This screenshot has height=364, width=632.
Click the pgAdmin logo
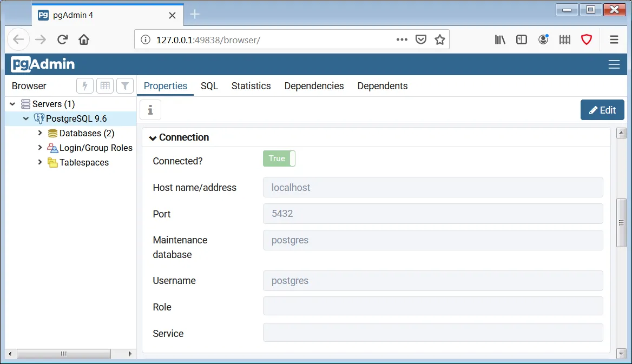tap(43, 64)
